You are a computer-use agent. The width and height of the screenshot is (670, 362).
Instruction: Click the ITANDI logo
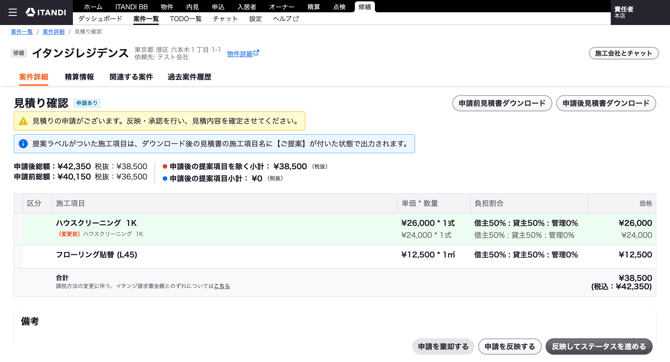46,12
